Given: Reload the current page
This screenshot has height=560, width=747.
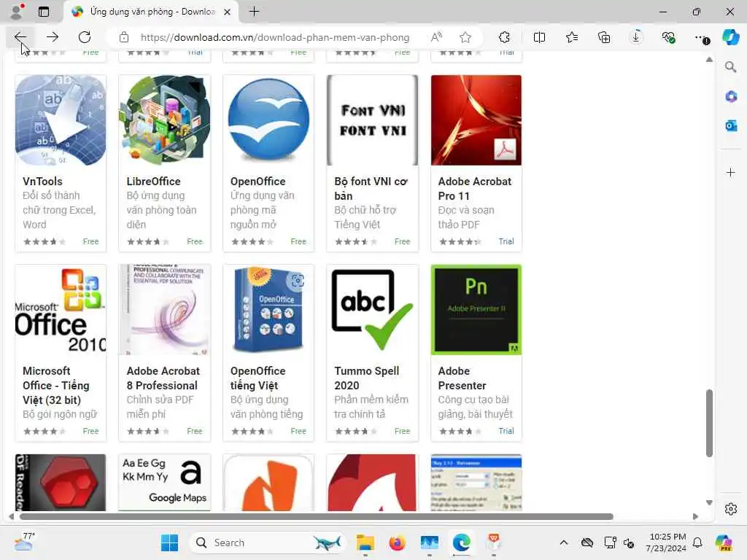Looking at the screenshot, I should (x=85, y=37).
